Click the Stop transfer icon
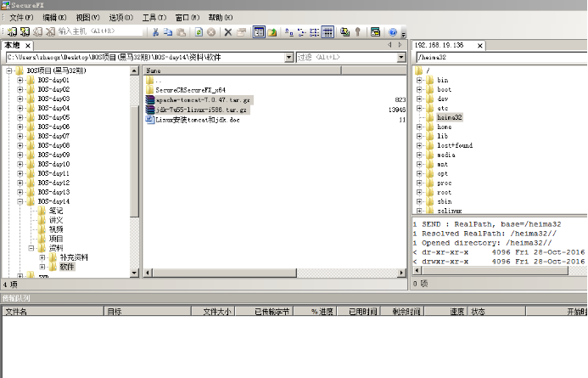Viewport: 588px width, 378px height. pyautogui.click(x=211, y=32)
